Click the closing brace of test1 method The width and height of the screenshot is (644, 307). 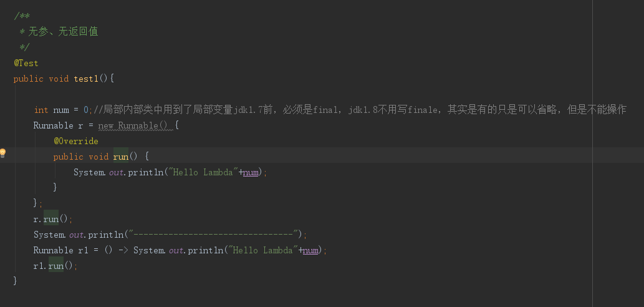[15, 281]
